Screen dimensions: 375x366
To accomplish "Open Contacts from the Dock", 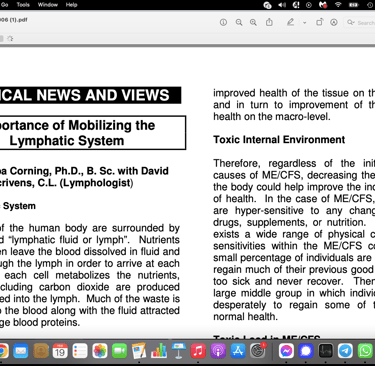I will coord(41,351).
